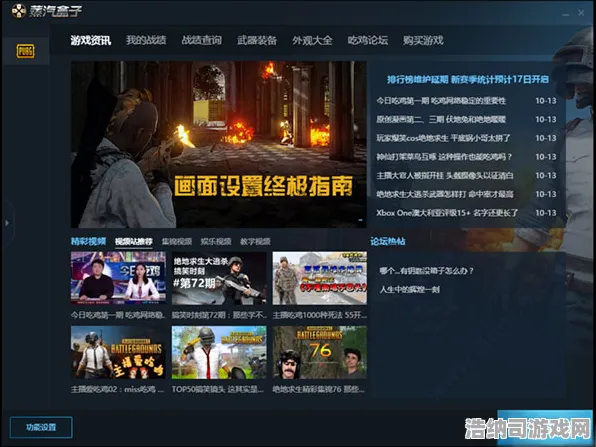Open forum post 哪个...有钥匙没箱子怎么办？
The height and width of the screenshot is (447, 596).
pyautogui.click(x=426, y=271)
